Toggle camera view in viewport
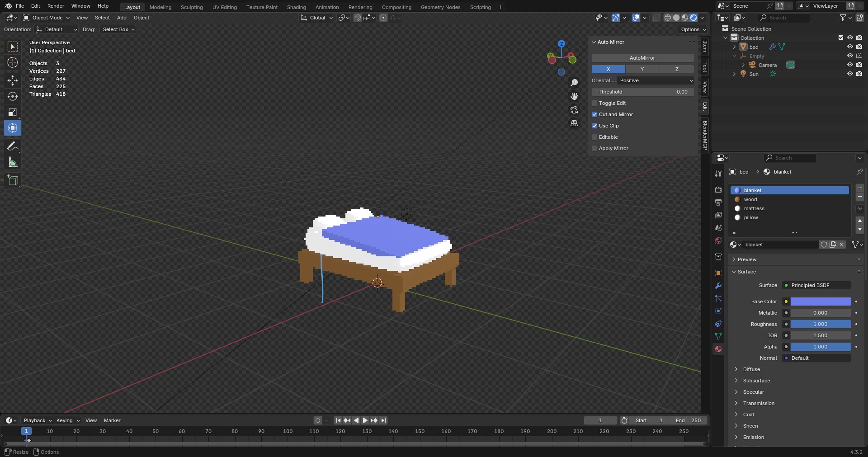This screenshot has height=457, width=868. (x=574, y=110)
